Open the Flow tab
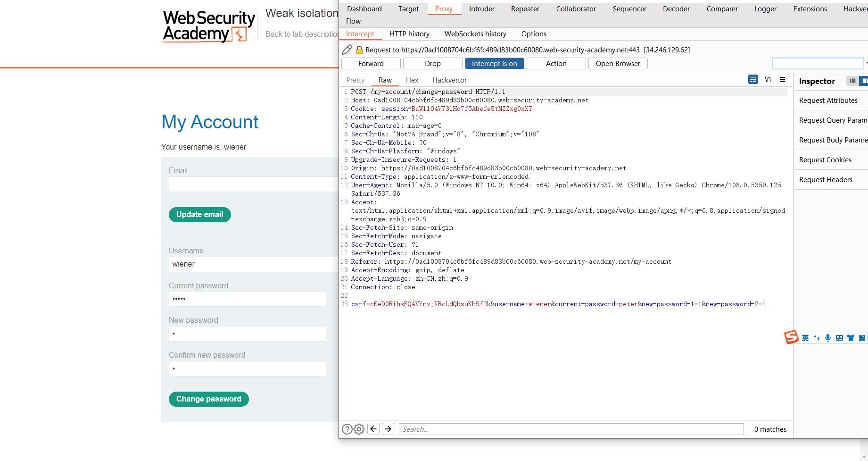The image size is (868, 461). 353,21
